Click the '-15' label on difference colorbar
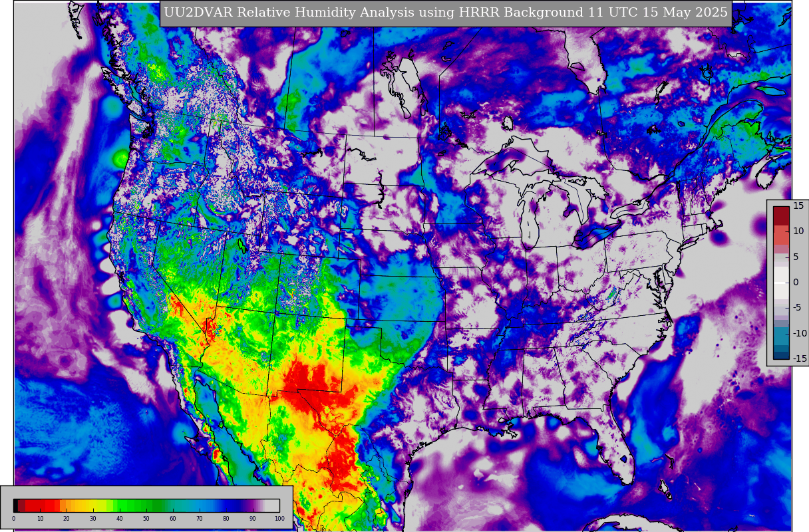The image size is (809, 532). click(x=799, y=358)
